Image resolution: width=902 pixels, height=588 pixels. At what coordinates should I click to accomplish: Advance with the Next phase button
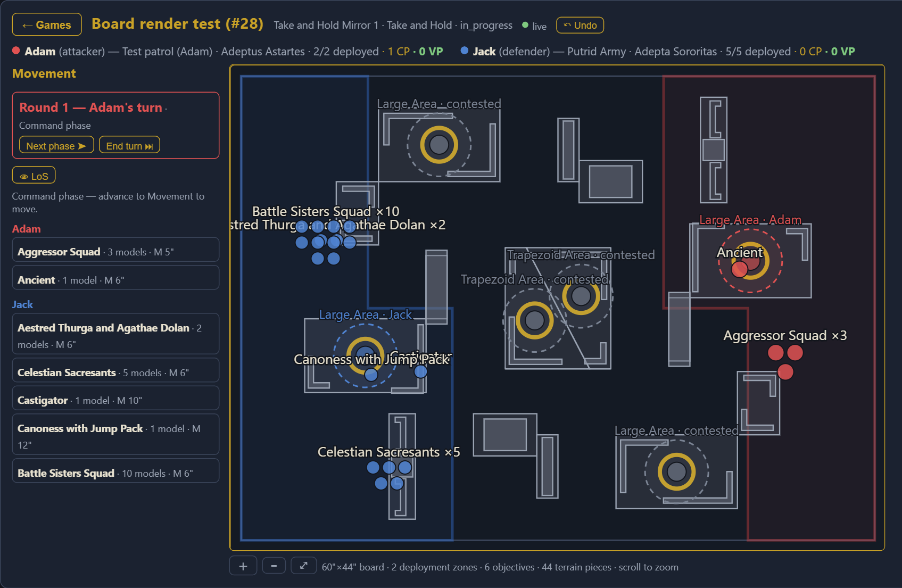click(x=56, y=145)
